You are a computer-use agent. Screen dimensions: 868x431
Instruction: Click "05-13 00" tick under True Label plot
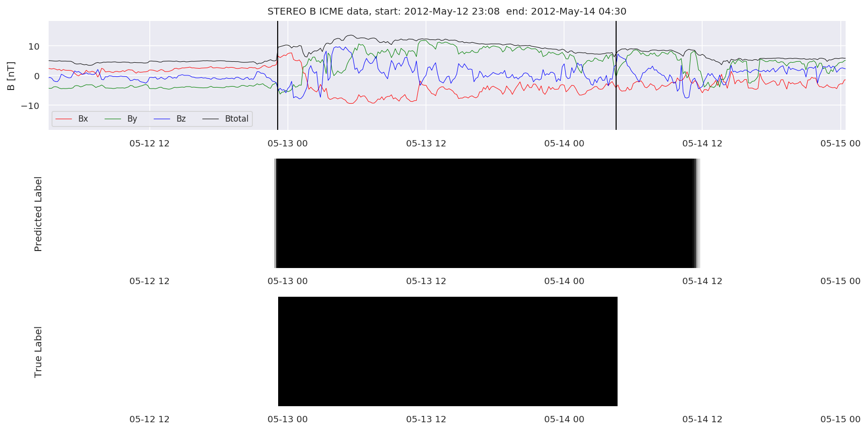tap(287, 419)
